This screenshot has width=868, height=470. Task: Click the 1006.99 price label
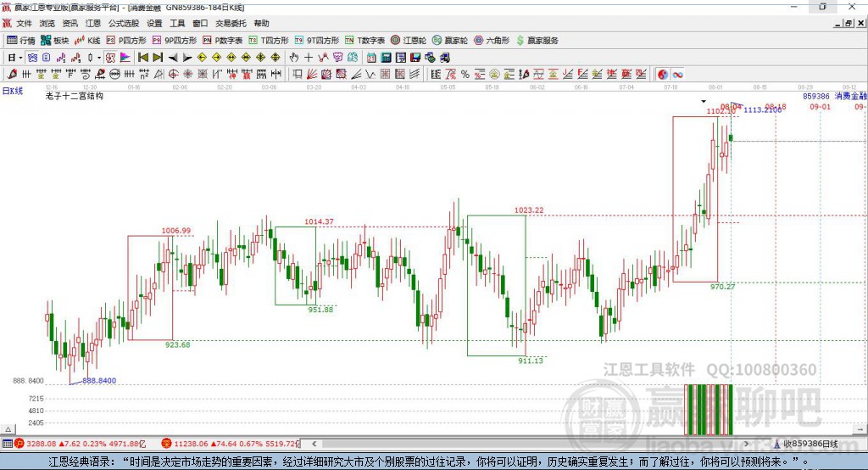click(176, 231)
